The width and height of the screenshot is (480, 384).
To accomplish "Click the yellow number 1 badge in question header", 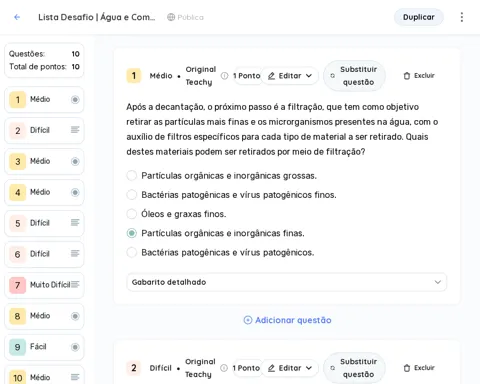I will (x=134, y=76).
